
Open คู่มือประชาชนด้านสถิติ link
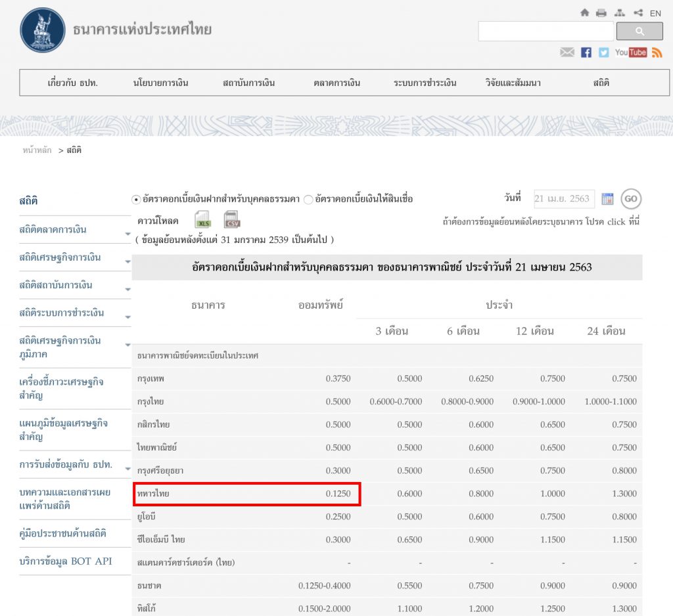click(x=62, y=533)
